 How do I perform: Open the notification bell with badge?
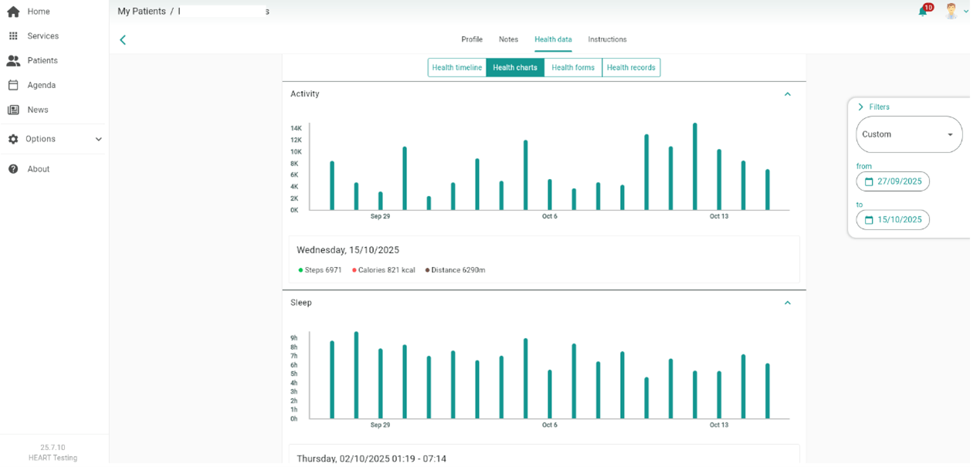(x=923, y=11)
